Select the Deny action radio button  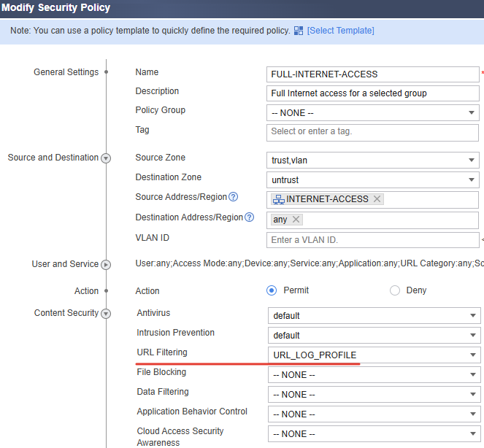[x=395, y=290]
